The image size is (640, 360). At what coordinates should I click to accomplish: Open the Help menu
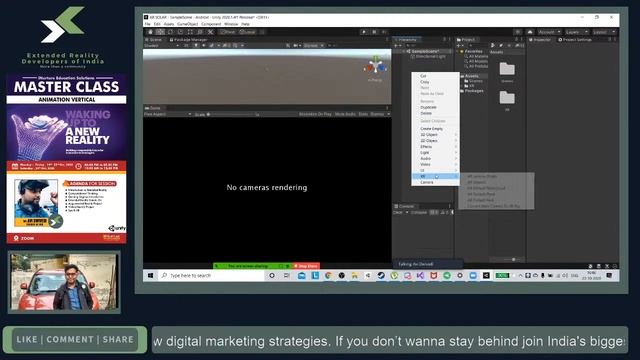pos(245,24)
